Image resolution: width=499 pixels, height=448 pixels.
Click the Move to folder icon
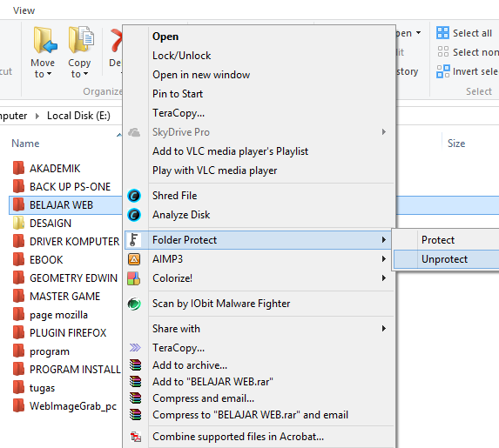(x=45, y=40)
